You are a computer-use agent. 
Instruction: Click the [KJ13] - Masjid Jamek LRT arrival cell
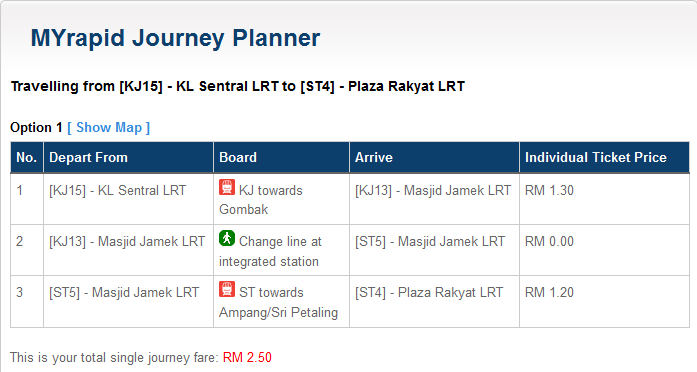click(x=434, y=199)
